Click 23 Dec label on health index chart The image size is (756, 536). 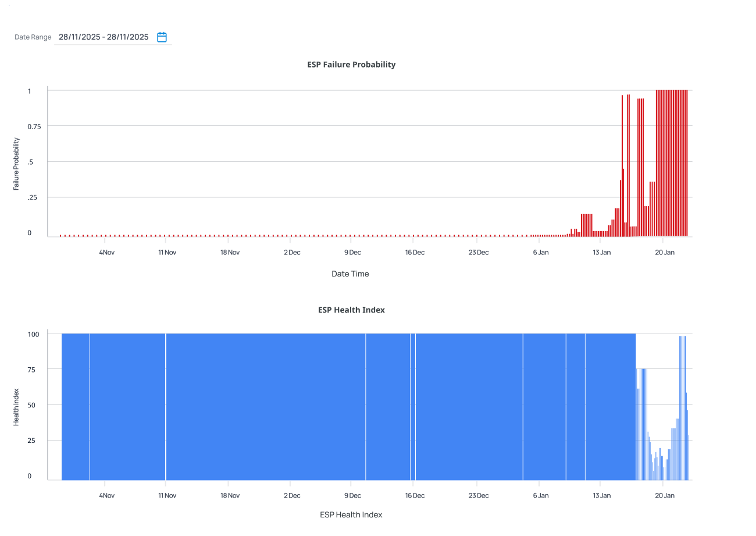click(479, 496)
